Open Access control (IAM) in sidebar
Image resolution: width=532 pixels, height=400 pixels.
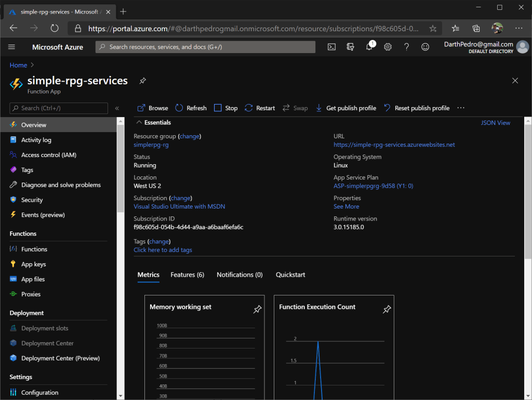click(x=48, y=155)
